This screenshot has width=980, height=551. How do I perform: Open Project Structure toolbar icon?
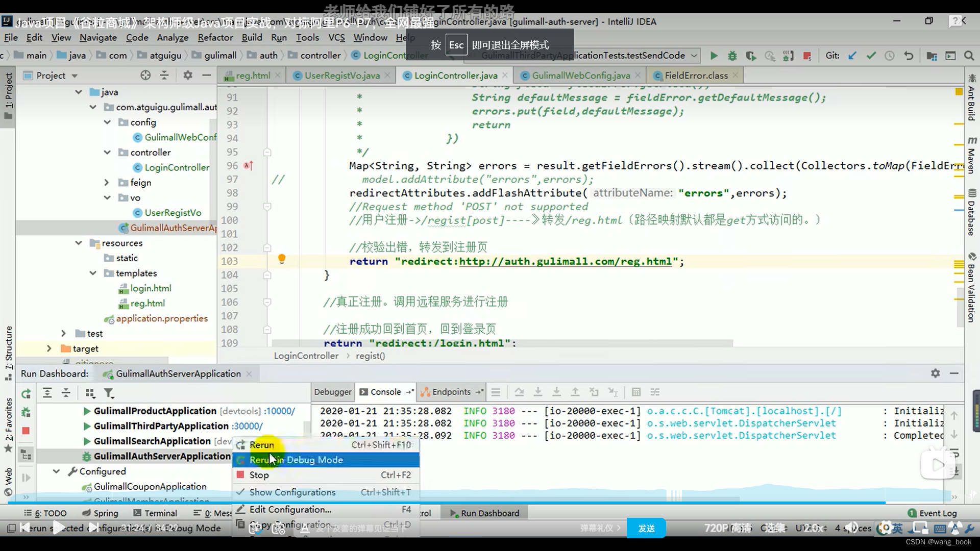click(932, 56)
